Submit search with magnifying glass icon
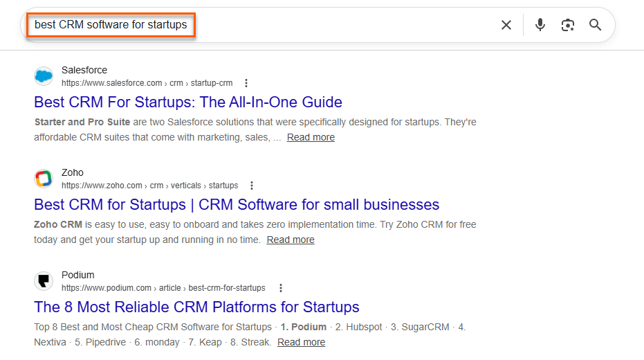 595,25
